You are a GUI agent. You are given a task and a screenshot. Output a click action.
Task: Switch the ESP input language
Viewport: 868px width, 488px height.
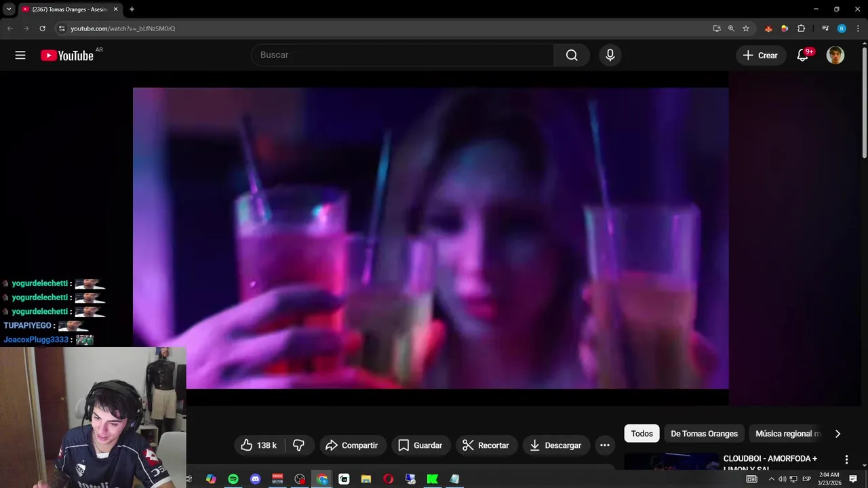click(806, 479)
